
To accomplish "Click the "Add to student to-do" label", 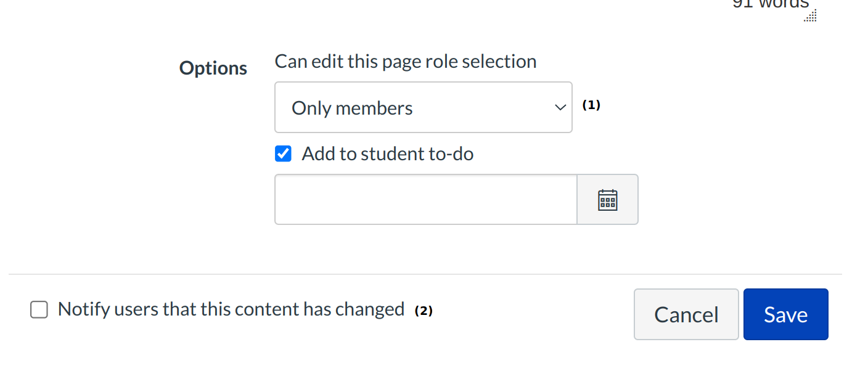I will 387,154.
